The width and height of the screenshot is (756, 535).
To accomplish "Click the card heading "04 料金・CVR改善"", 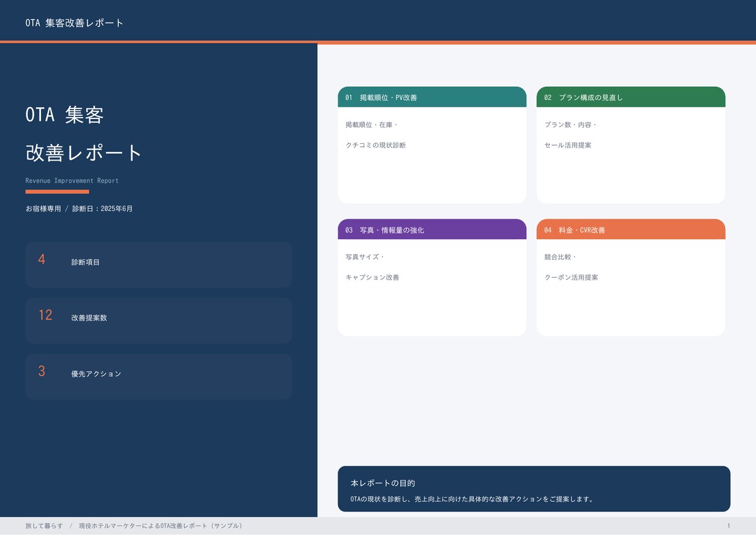I will [x=575, y=230].
